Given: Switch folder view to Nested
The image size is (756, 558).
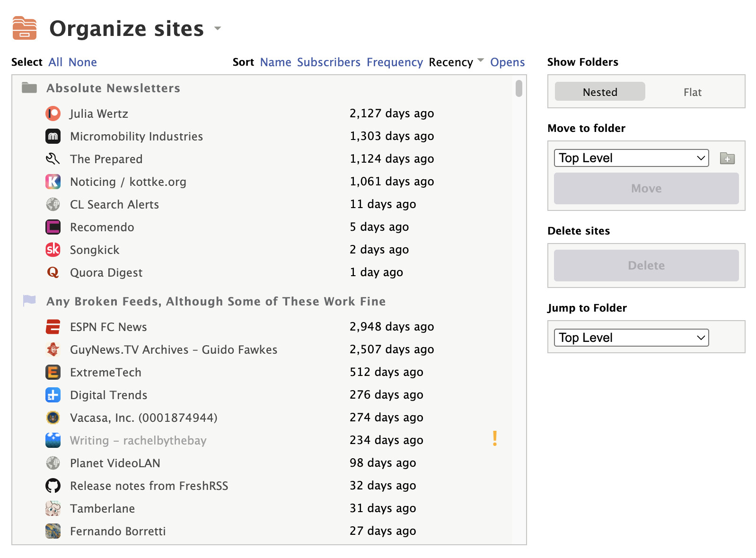Looking at the screenshot, I should (x=599, y=92).
